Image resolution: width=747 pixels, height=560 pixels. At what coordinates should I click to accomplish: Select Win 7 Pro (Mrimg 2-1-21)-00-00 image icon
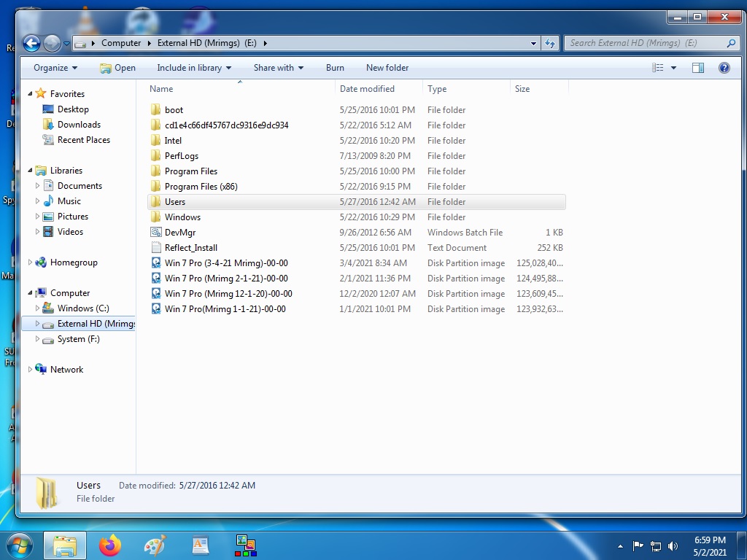pyautogui.click(x=156, y=278)
